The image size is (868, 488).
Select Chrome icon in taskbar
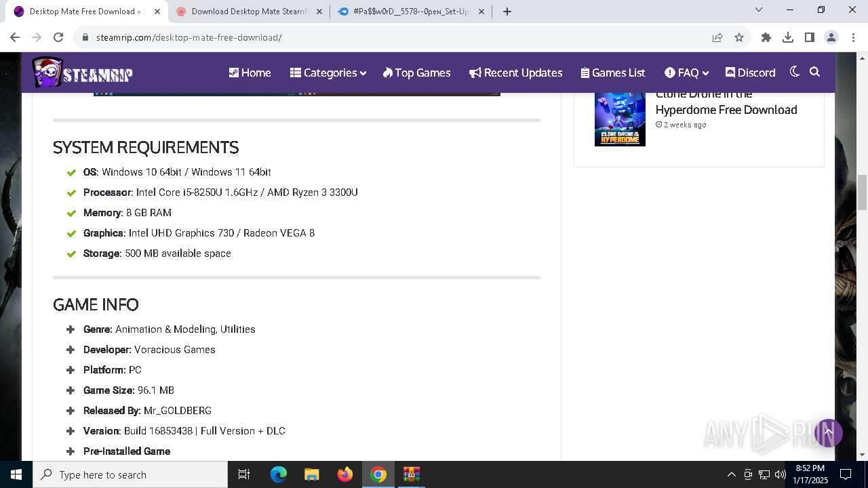coord(378,474)
